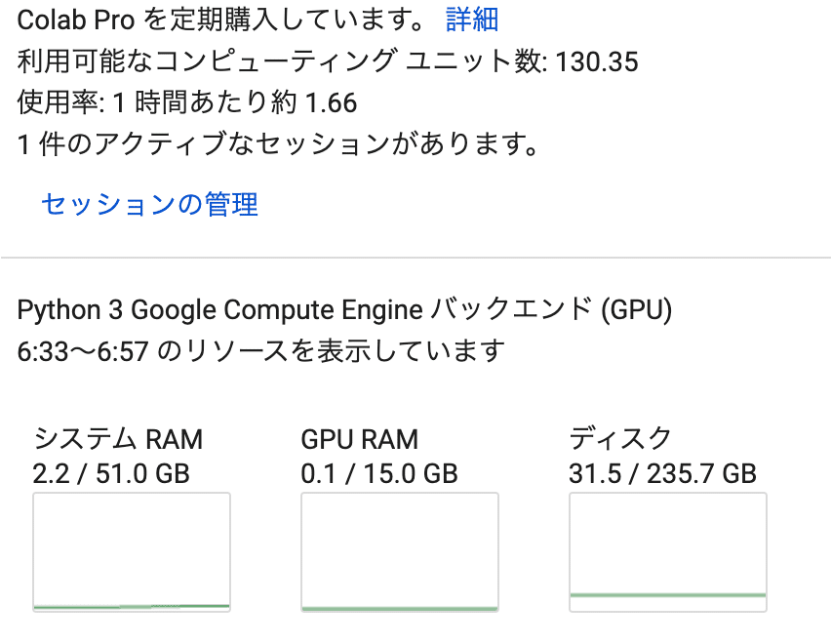Select the GPU RAM usage graph
The height and width of the screenshot is (644, 831).
(x=400, y=551)
